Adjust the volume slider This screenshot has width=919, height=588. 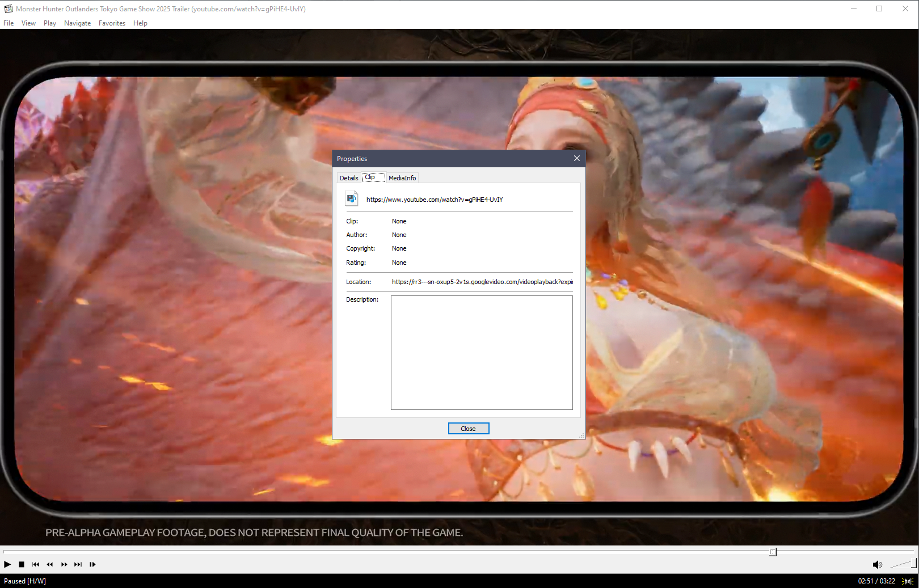click(903, 564)
